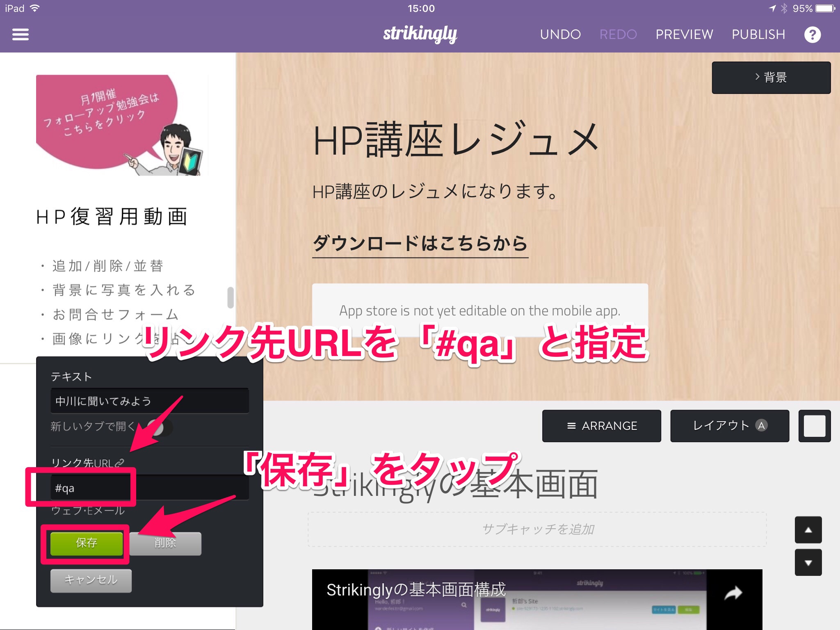Tap the link icon beside リンク先URL
Image resolution: width=840 pixels, height=630 pixels.
pos(119,463)
